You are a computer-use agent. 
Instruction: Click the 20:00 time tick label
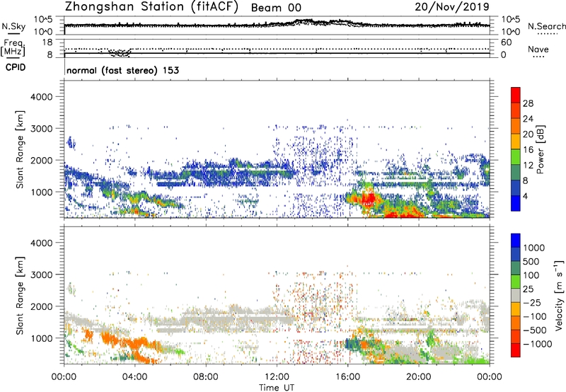[419, 377]
